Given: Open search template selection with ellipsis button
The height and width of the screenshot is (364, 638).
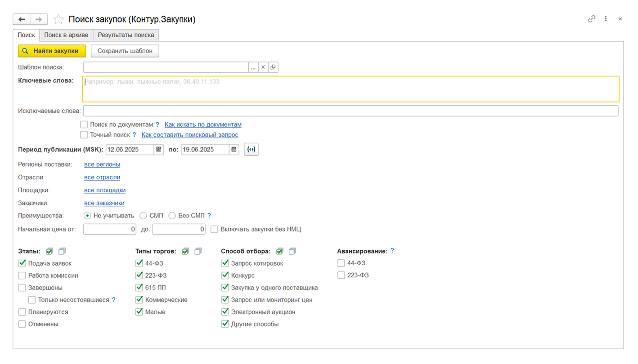Looking at the screenshot, I should point(253,67).
